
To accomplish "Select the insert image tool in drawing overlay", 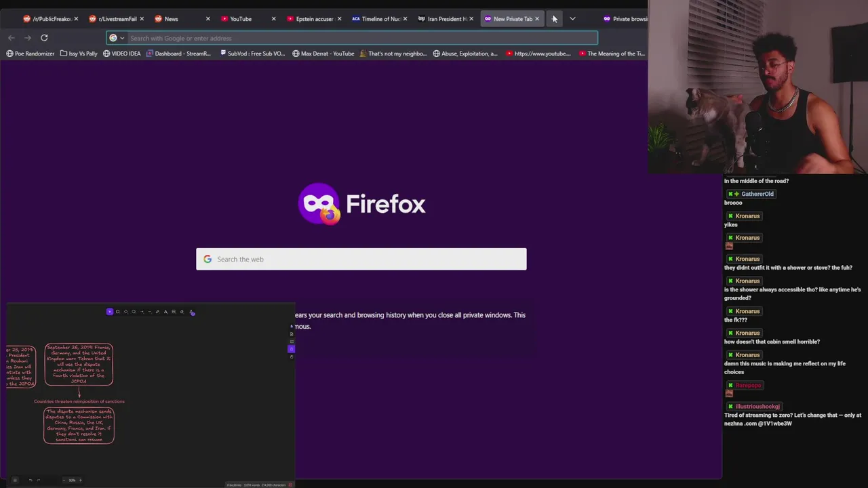I will tap(174, 312).
